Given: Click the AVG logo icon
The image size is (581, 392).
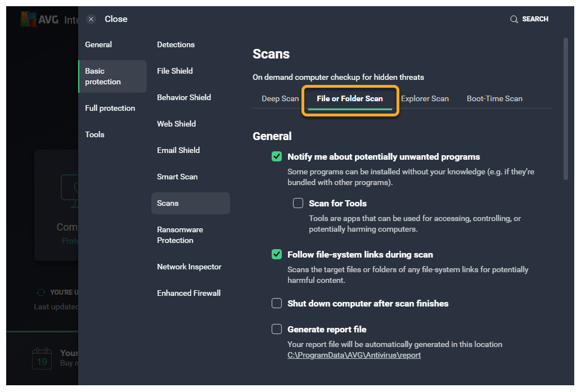Looking at the screenshot, I should (x=28, y=20).
